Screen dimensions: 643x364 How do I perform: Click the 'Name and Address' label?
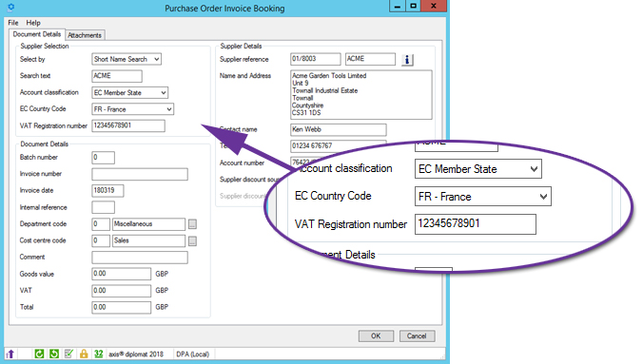pos(244,76)
